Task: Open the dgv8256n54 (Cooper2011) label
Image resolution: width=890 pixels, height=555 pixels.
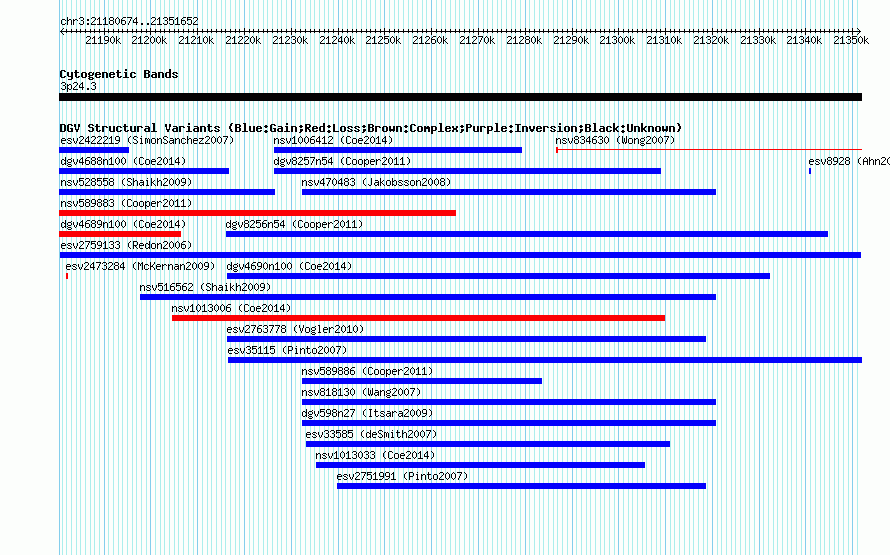Action: (294, 224)
